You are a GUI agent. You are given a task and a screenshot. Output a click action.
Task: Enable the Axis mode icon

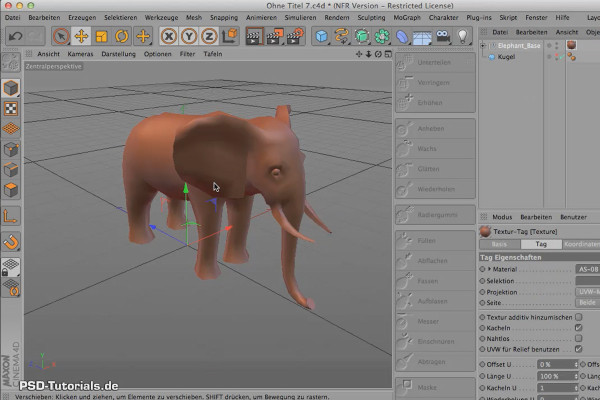[x=11, y=217]
